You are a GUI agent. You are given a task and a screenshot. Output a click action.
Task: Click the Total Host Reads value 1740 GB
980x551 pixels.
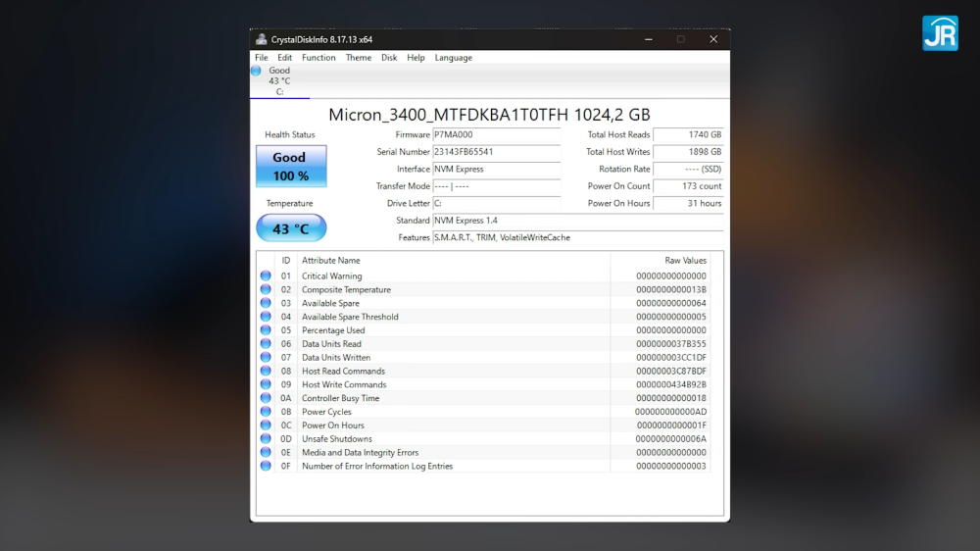pyautogui.click(x=688, y=134)
